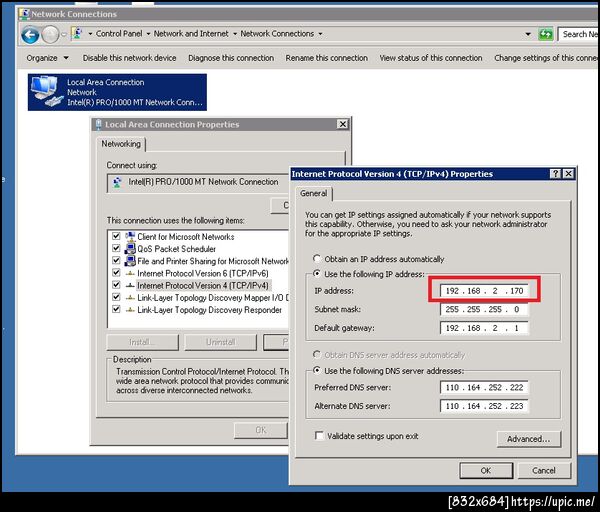This screenshot has width=600, height=512.
Task: Enable Validate settings upon exit
Action: click(x=319, y=436)
